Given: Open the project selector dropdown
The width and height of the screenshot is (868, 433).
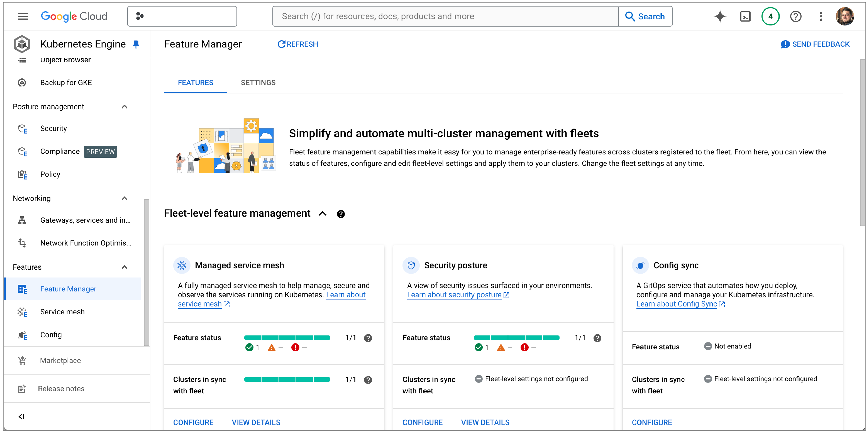Looking at the screenshot, I should click(182, 16).
